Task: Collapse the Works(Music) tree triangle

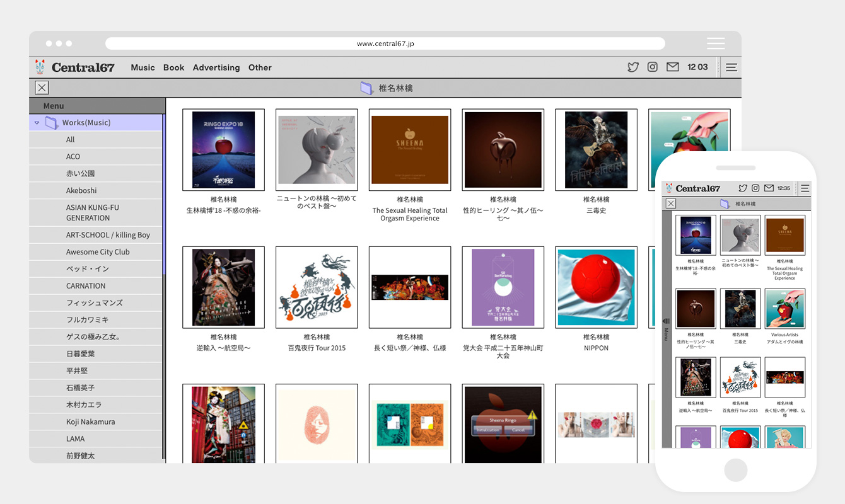Action: [x=37, y=123]
